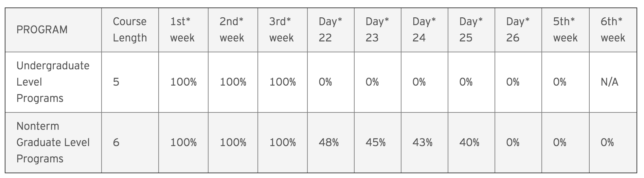Select the Undergraduate Level Programs row label
Viewport: 644px width, 178px height.
point(53,82)
